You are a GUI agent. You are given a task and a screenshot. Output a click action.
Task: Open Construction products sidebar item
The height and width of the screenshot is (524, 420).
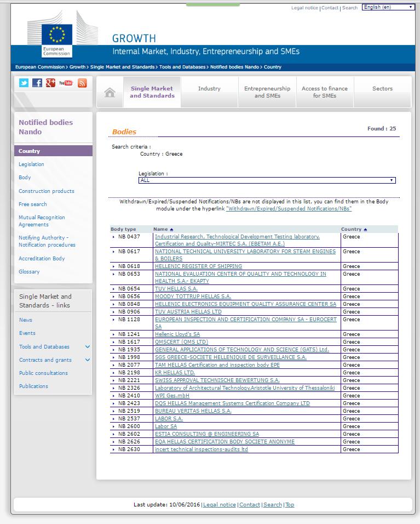47,191
